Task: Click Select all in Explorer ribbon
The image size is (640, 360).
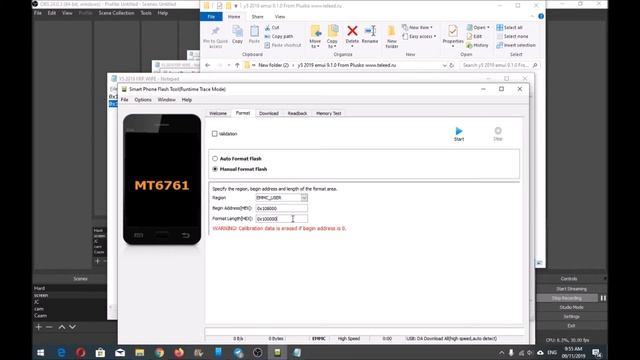Action: pyautogui.click(x=509, y=27)
